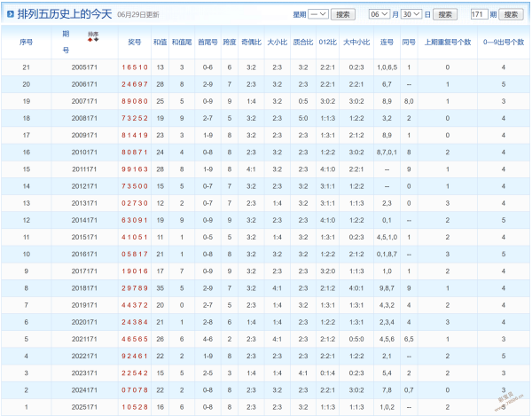Screen dimensions: 532x416
Task: Click the 012比 column header
Action: (328, 42)
